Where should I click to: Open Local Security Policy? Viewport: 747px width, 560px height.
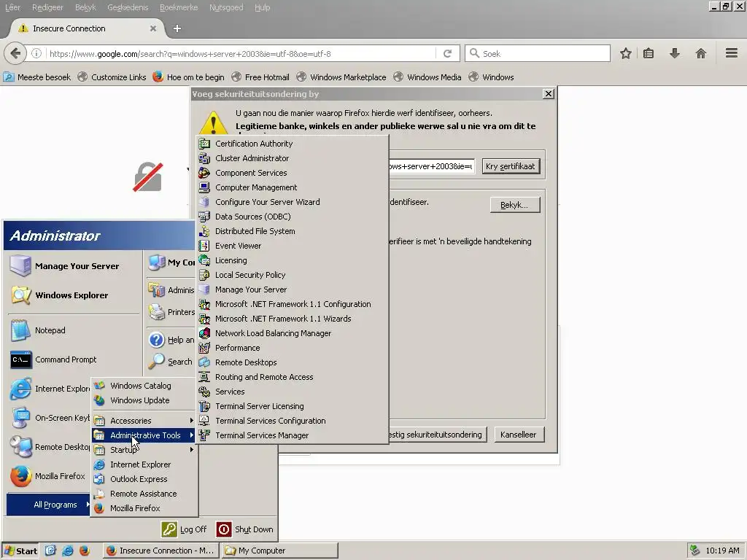(x=293, y=275)
